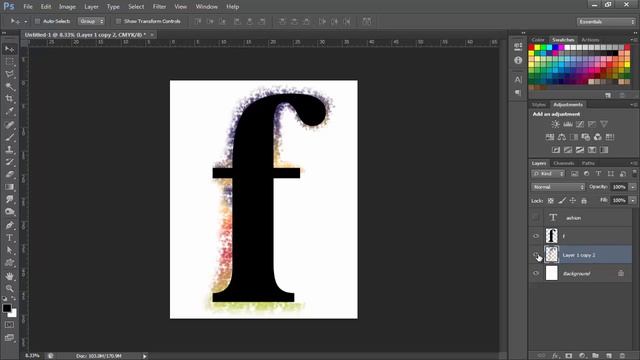This screenshot has width=640, height=360.
Task: Add a Curves adjustment
Action: coord(580,124)
